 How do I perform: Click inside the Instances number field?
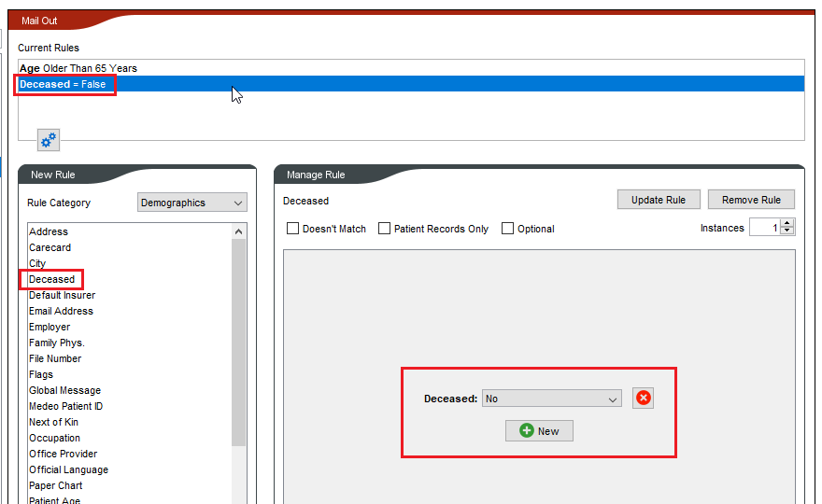click(x=764, y=228)
